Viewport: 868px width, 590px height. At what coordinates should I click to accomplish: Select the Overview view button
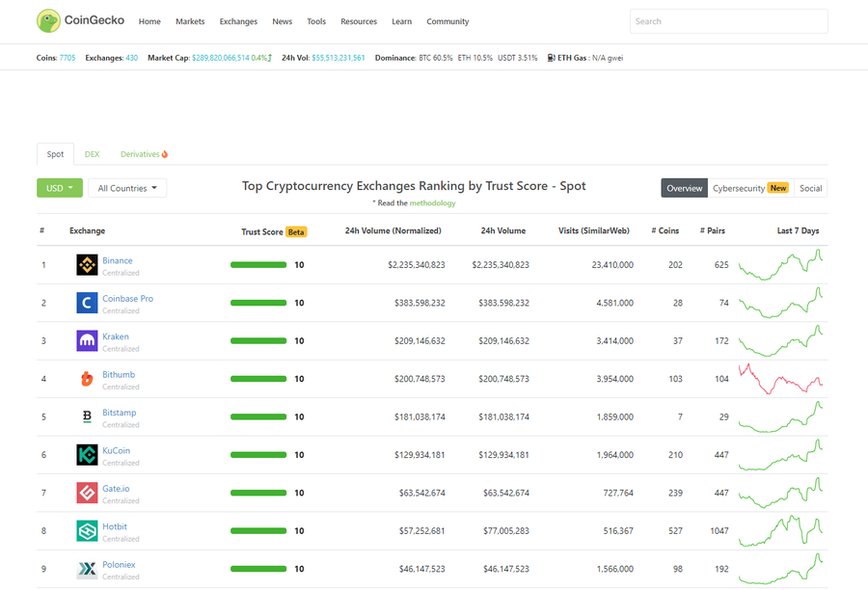coord(684,188)
